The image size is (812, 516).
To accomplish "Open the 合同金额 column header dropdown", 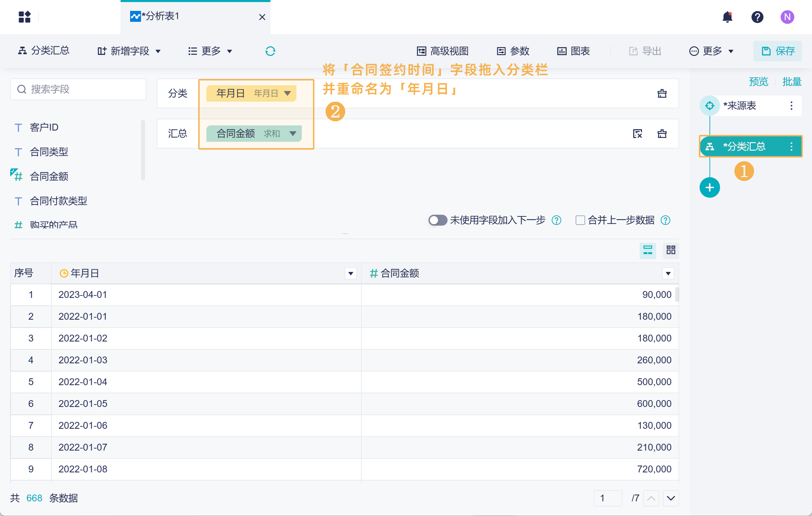I will pos(668,273).
